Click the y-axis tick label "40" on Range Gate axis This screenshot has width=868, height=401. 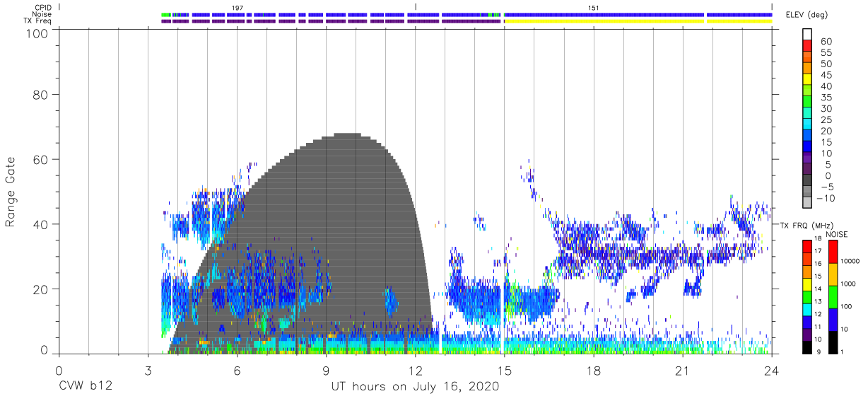41,224
